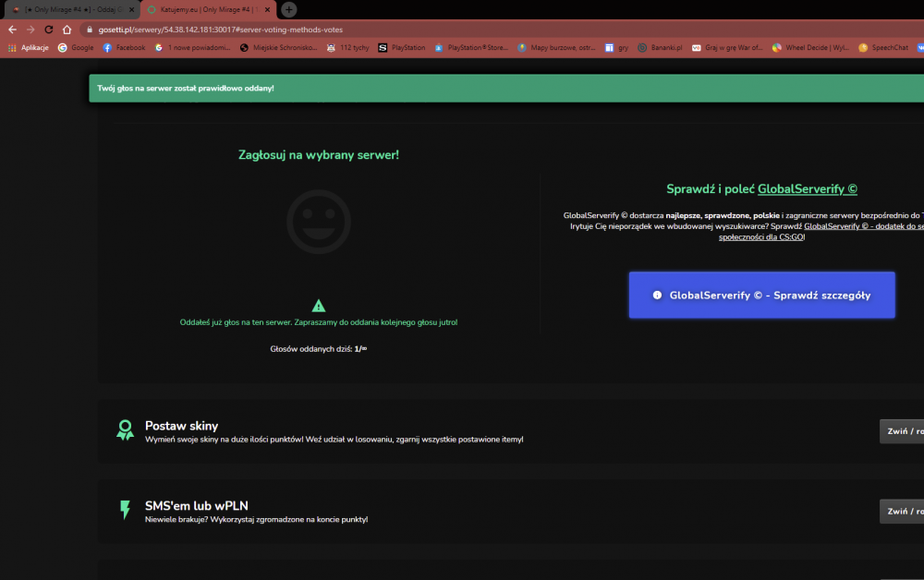Image resolution: width=924 pixels, height=580 pixels.
Task: Reload the page with refresh icon
Action: [49, 30]
